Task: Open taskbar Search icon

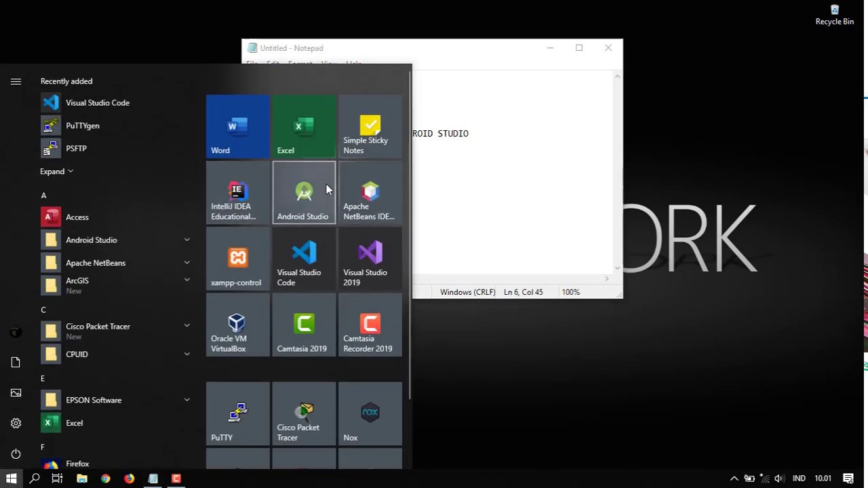Action: pos(35,479)
